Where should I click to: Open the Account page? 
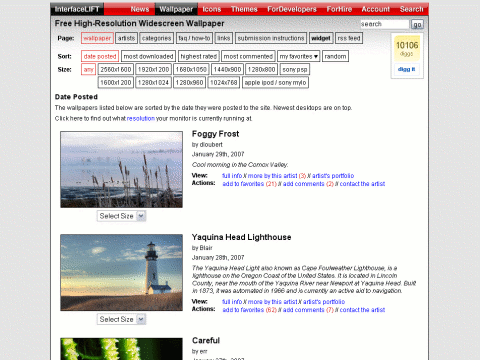tap(376, 9)
